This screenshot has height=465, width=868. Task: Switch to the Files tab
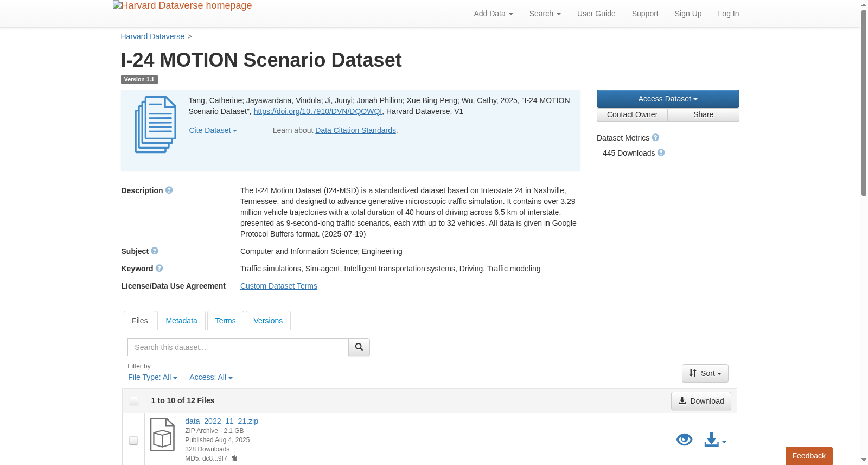point(140,321)
